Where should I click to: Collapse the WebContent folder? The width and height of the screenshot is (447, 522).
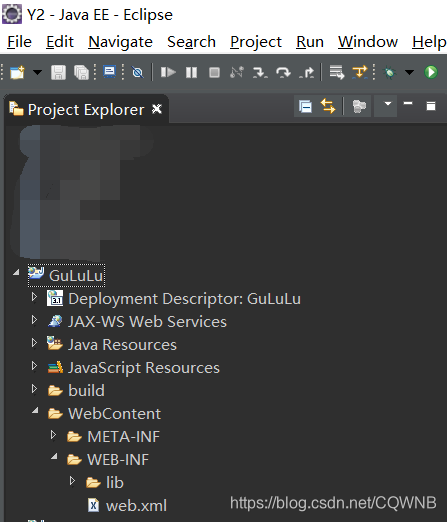(35, 411)
